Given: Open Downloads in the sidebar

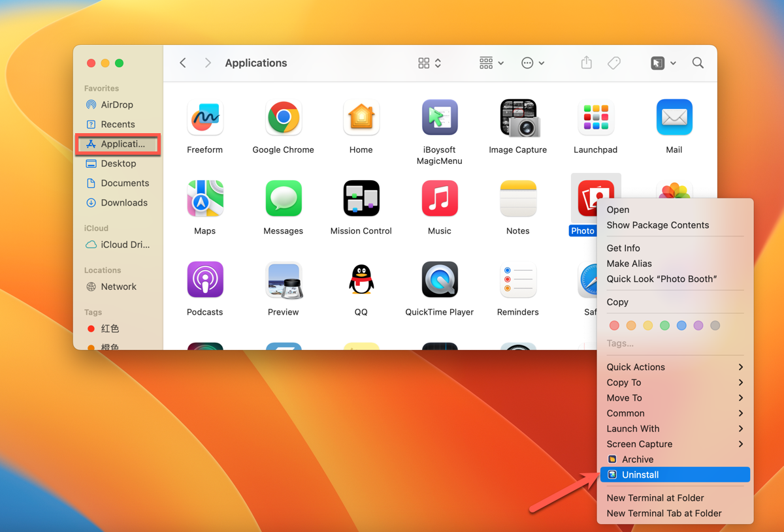Looking at the screenshot, I should pos(118,202).
